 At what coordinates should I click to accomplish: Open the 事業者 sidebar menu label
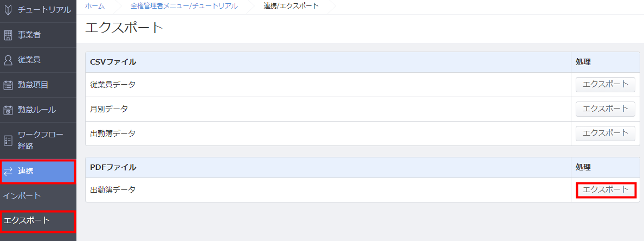click(x=29, y=35)
